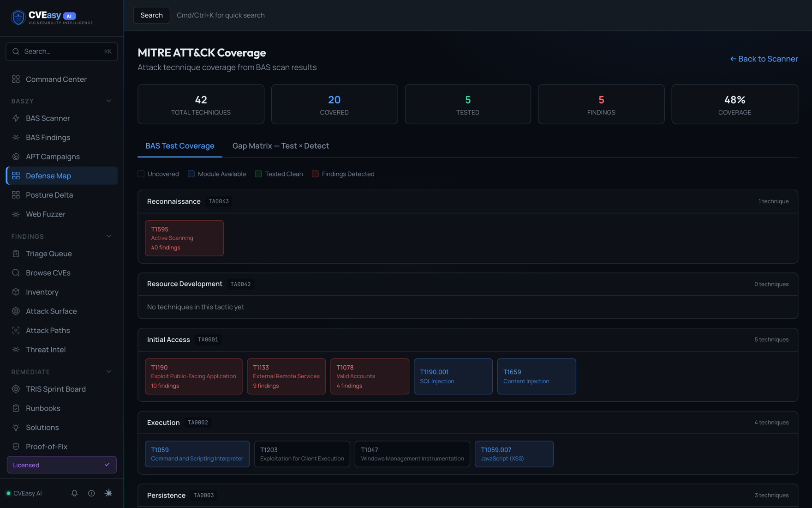The height and width of the screenshot is (508, 812).
Task: Go to Posture Delta page
Action: tap(62, 195)
